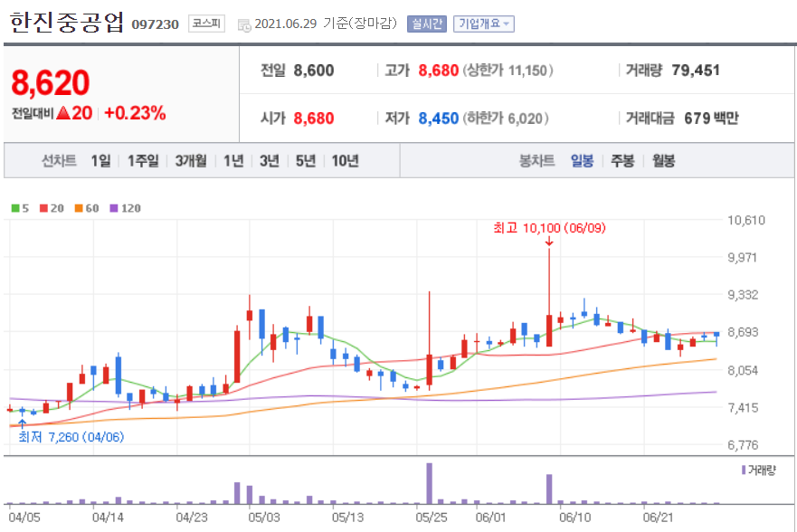Click the 전일 8,600 previous close value

[314, 71]
